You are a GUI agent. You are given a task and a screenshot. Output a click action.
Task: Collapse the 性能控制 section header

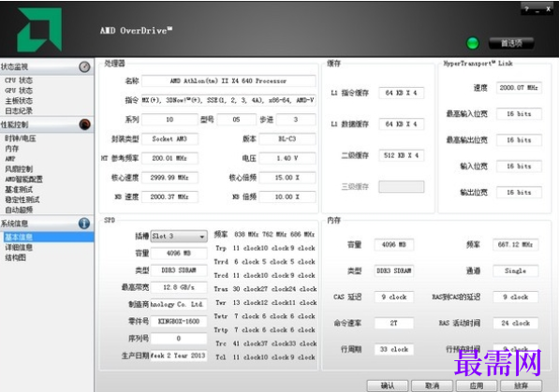point(47,124)
